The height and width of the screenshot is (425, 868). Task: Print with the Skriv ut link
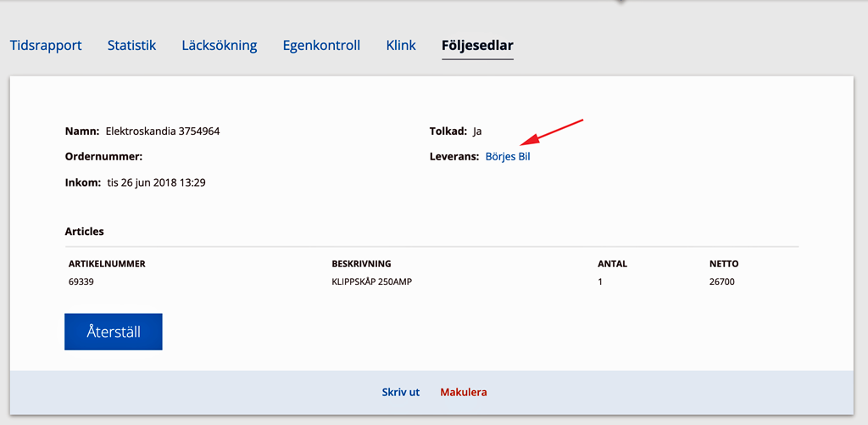[x=401, y=392]
